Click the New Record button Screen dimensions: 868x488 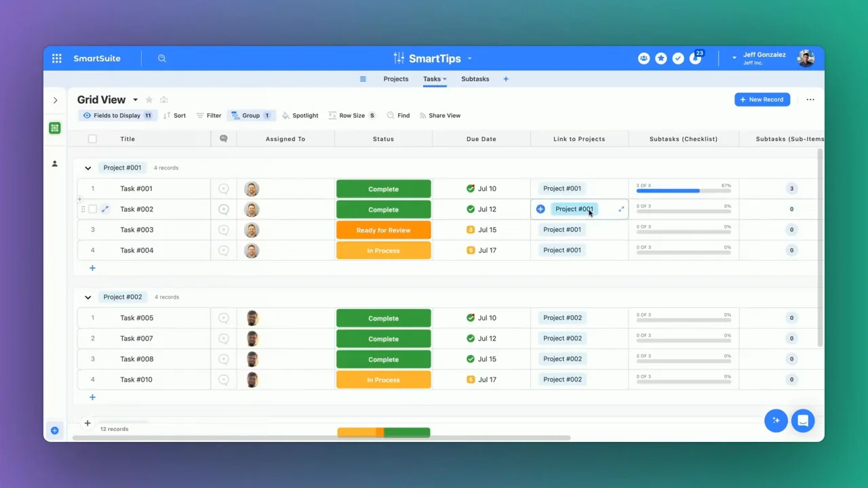click(x=762, y=100)
